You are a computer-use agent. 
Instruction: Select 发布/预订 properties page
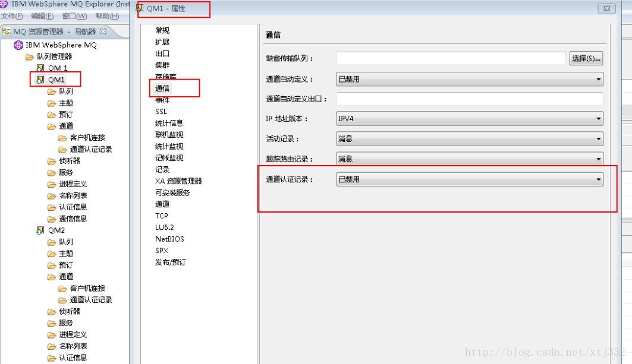tap(171, 262)
